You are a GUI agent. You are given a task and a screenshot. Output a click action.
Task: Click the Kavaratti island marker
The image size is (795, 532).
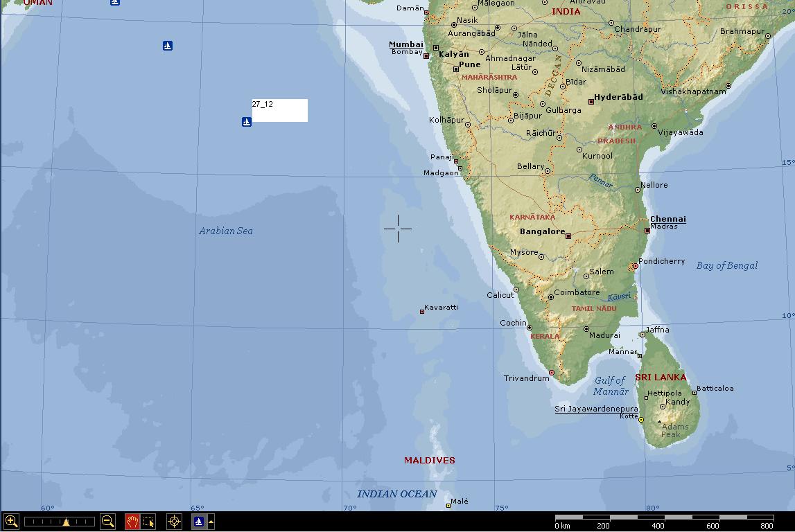point(421,312)
